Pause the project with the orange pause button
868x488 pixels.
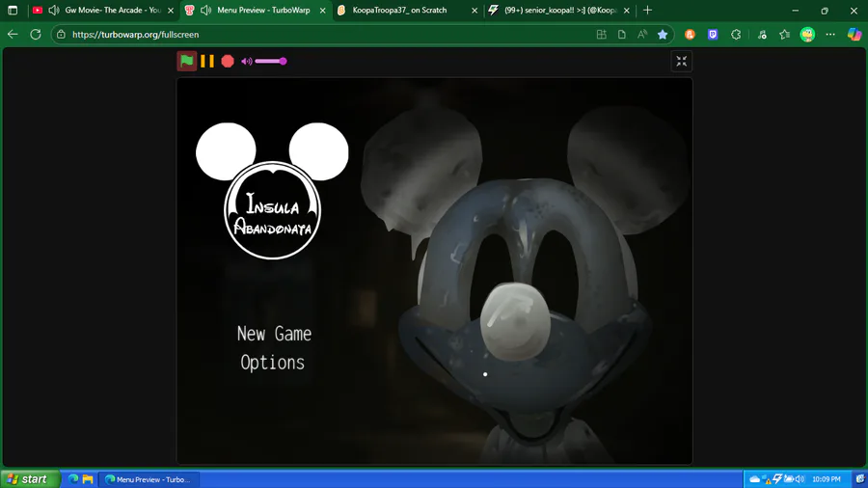click(x=207, y=61)
